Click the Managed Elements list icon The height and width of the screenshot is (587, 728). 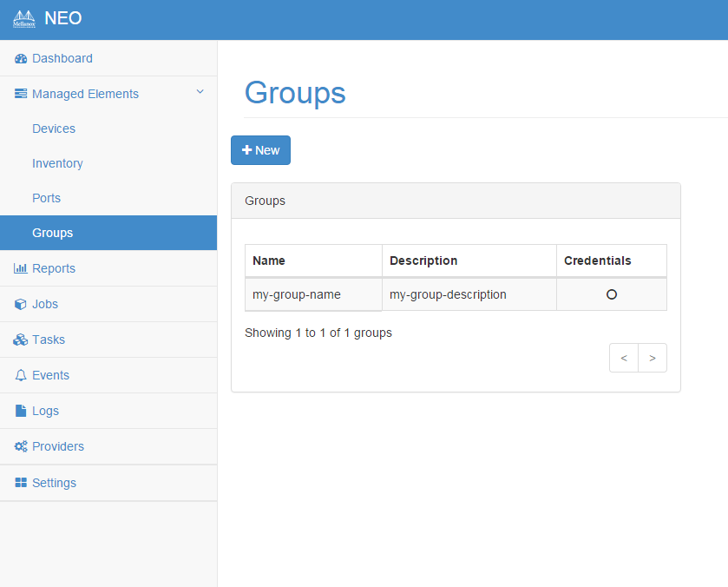pos(19,94)
